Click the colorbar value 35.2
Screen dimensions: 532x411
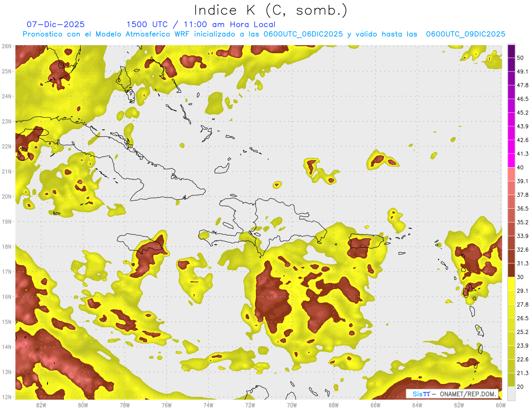pos(523,222)
